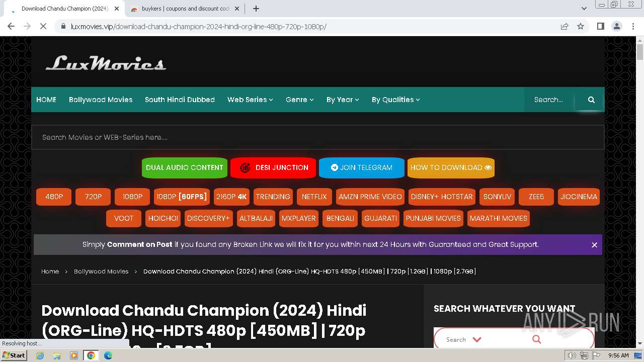Open the AMZN PRIME VIDEO category
644x362 pixels.
(370, 197)
